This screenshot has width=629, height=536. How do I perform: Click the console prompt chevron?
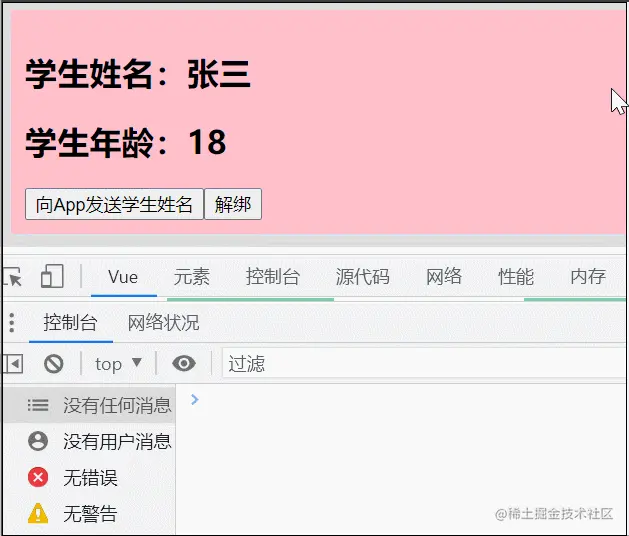point(195,400)
